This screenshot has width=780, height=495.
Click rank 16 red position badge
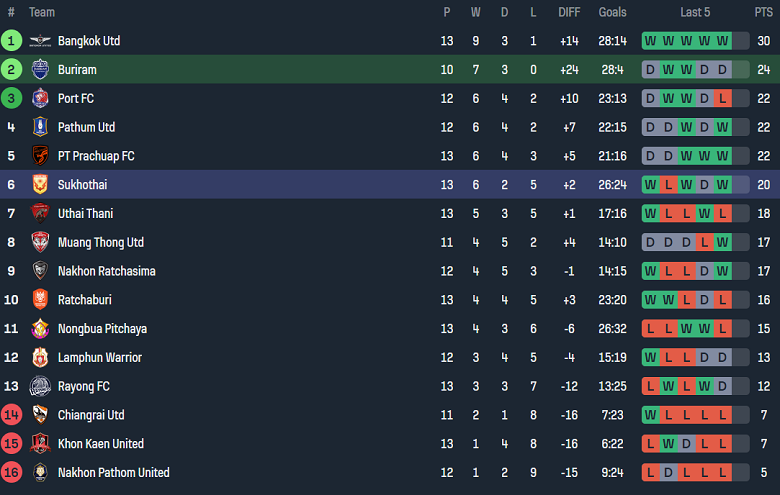(x=11, y=473)
